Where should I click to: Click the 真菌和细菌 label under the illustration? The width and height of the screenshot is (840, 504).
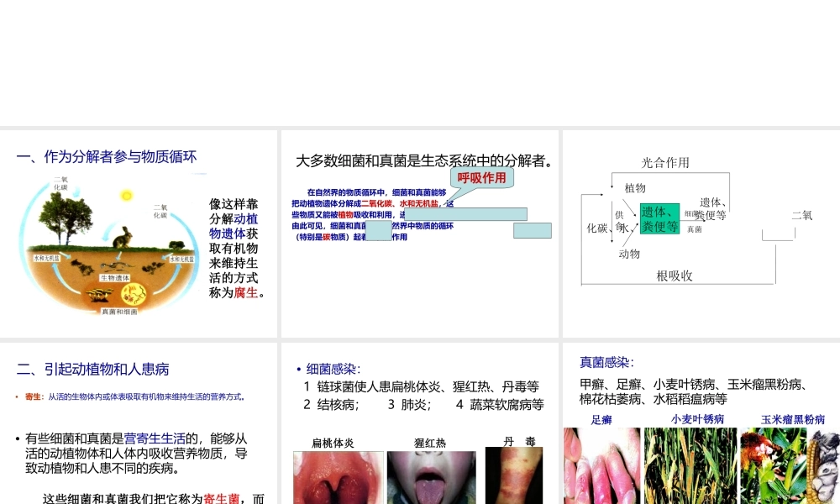pyautogui.click(x=119, y=312)
